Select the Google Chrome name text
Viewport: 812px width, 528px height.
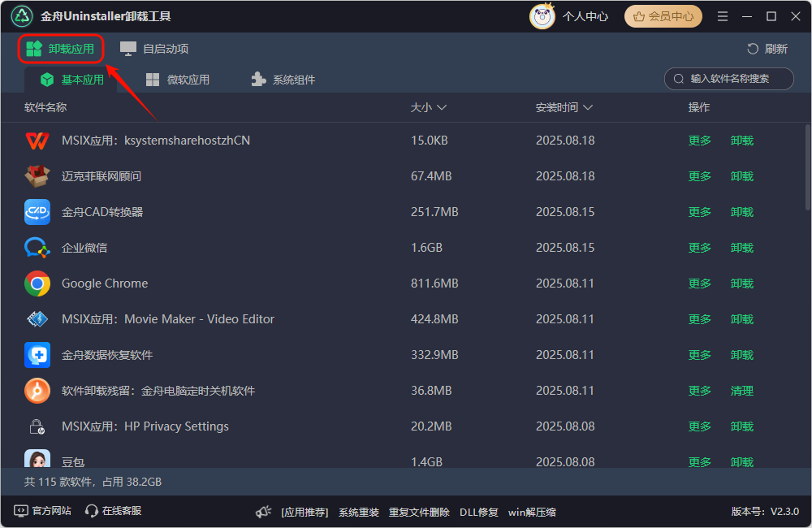coord(105,283)
